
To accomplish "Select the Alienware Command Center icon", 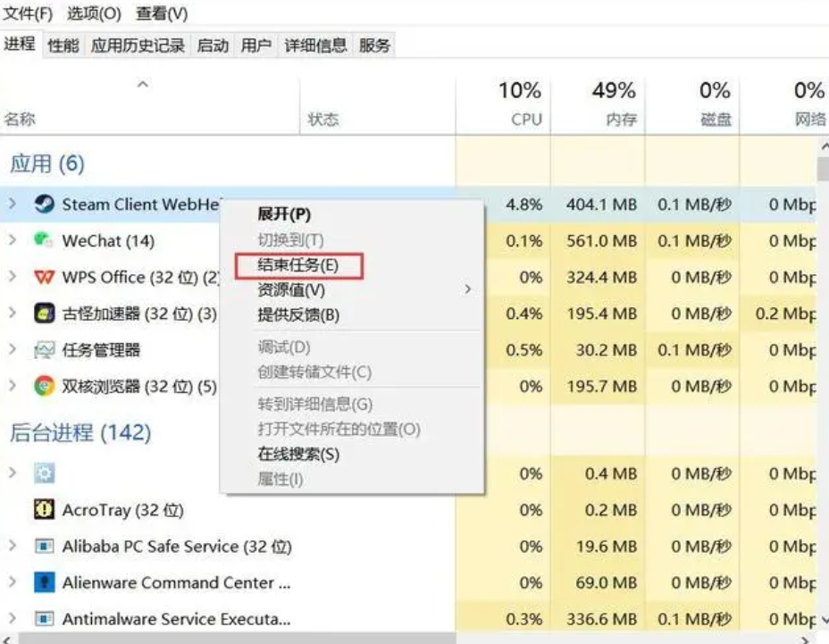I will (x=45, y=582).
